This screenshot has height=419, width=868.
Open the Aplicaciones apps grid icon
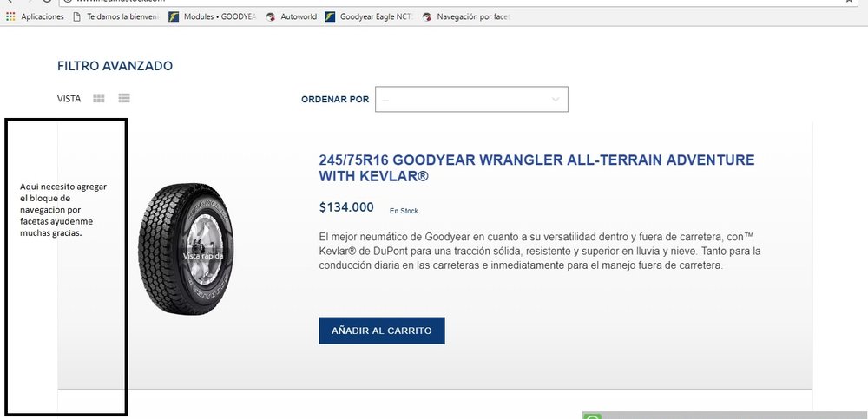click(x=10, y=16)
